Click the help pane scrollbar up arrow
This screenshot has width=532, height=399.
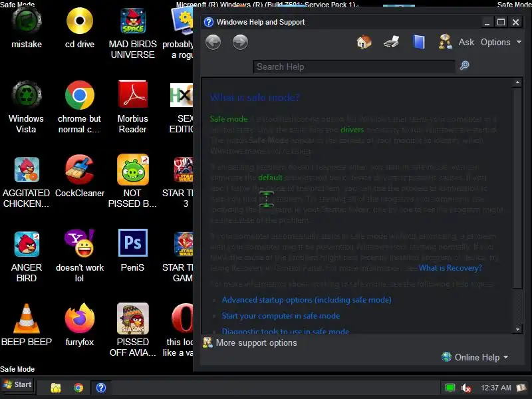coord(517,82)
